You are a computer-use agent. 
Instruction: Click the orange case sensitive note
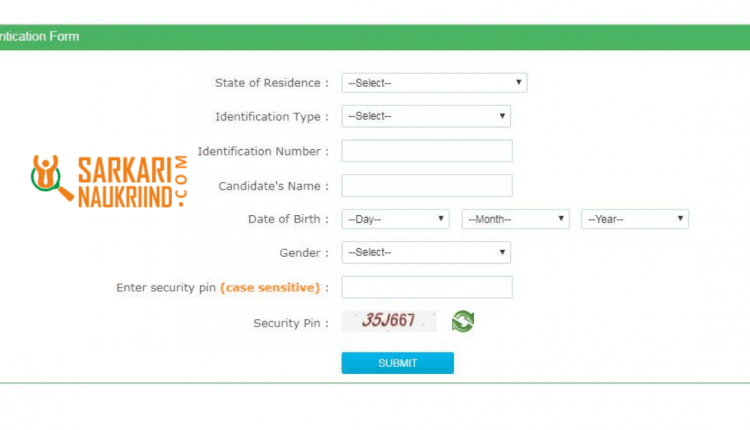pos(270,287)
